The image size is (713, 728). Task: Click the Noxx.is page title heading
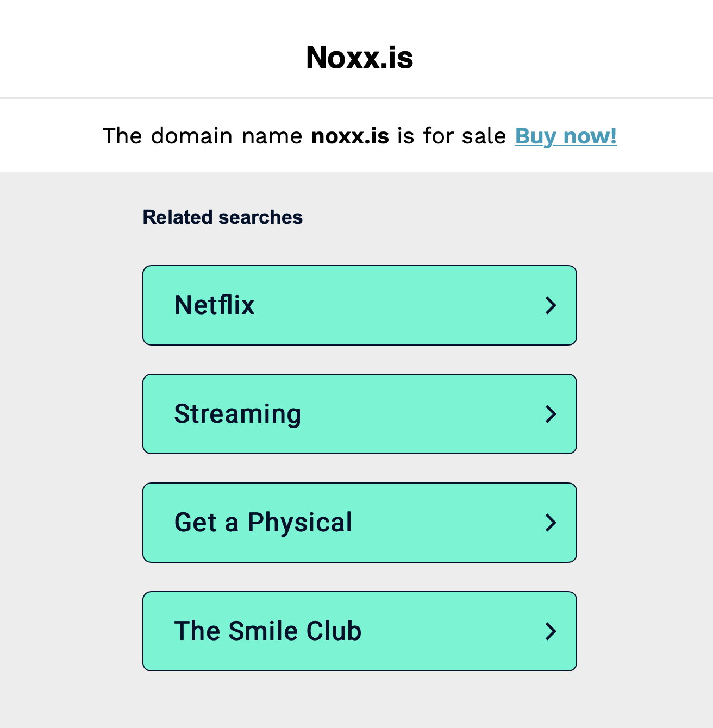(x=359, y=57)
